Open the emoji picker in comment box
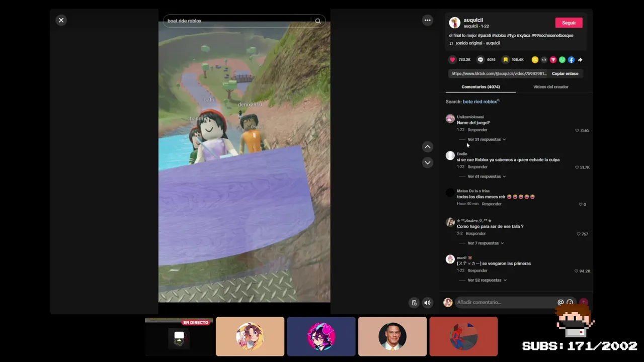Image resolution: width=644 pixels, height=362 pixels. pos(570,302)
